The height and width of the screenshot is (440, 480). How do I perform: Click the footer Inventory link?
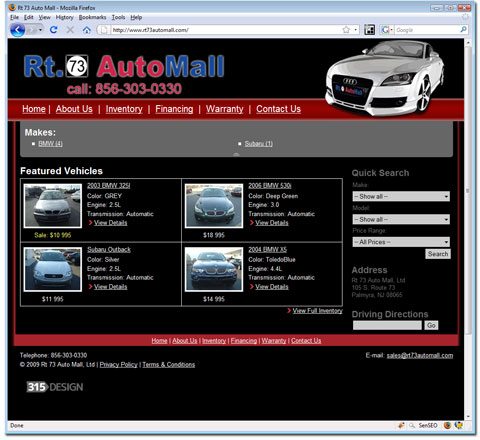pyautogui.click(x=214, y=341)
